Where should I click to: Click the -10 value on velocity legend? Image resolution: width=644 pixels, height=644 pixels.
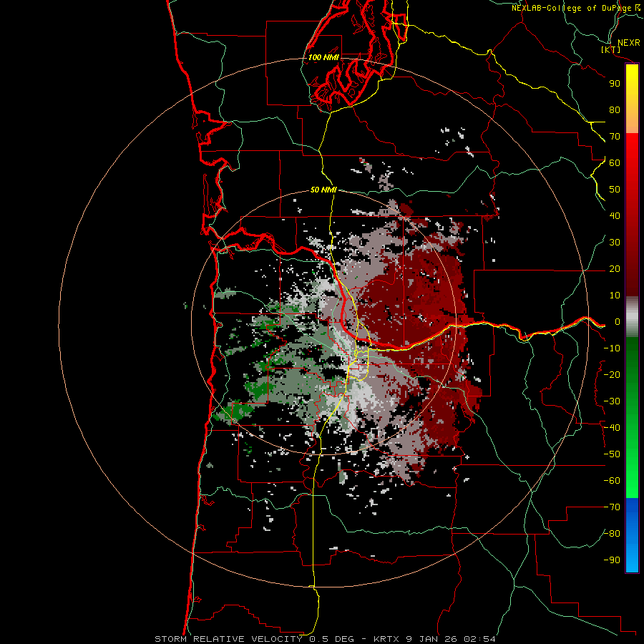click(x=612, y=348)
